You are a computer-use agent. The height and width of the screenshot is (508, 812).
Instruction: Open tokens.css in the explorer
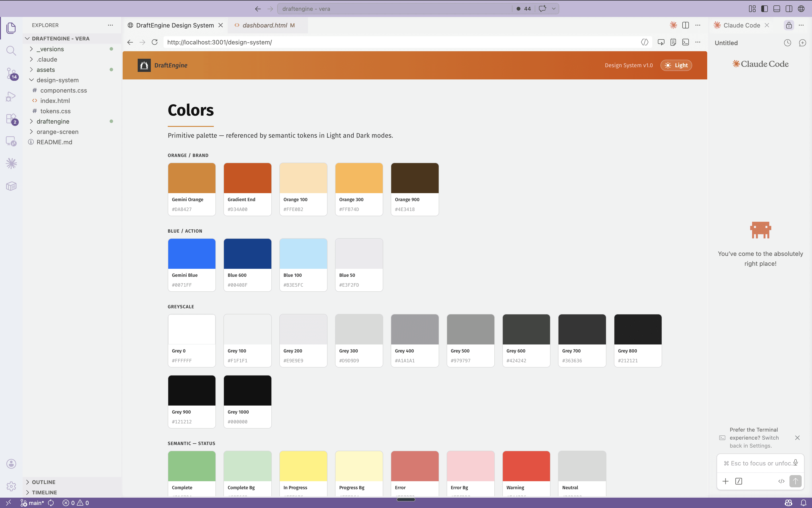point(55,111)
